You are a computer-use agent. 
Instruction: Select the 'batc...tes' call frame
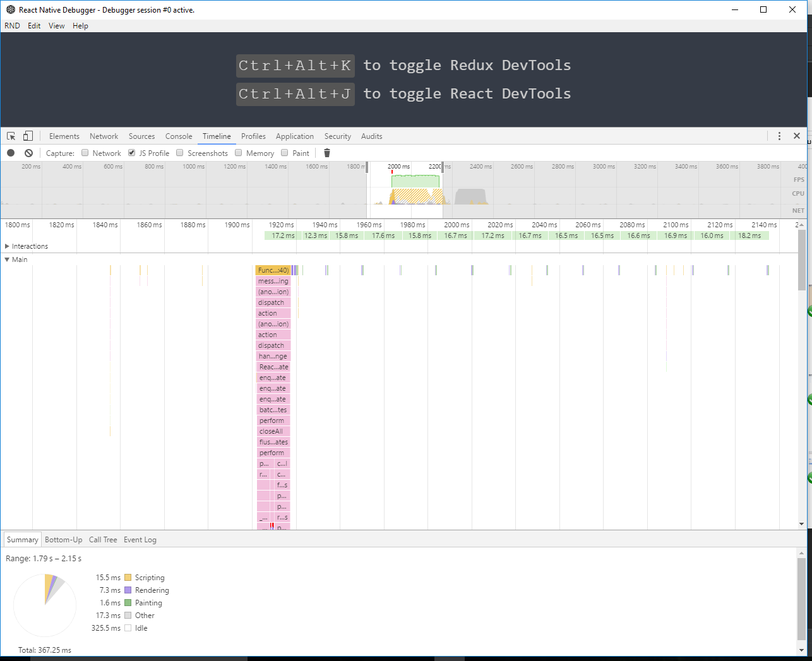tap(273, 410)
